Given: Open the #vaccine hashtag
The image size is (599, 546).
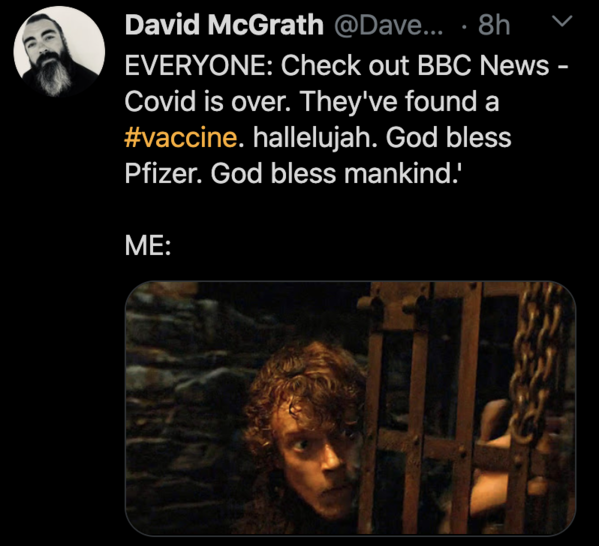Looking at the screenshot, I should pos(181,138).
